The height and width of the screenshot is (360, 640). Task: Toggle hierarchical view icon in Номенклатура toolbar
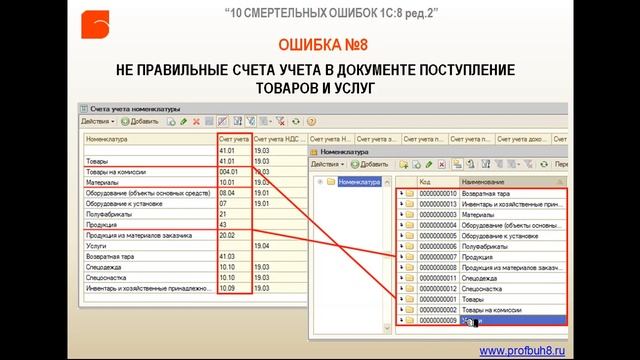457,164
